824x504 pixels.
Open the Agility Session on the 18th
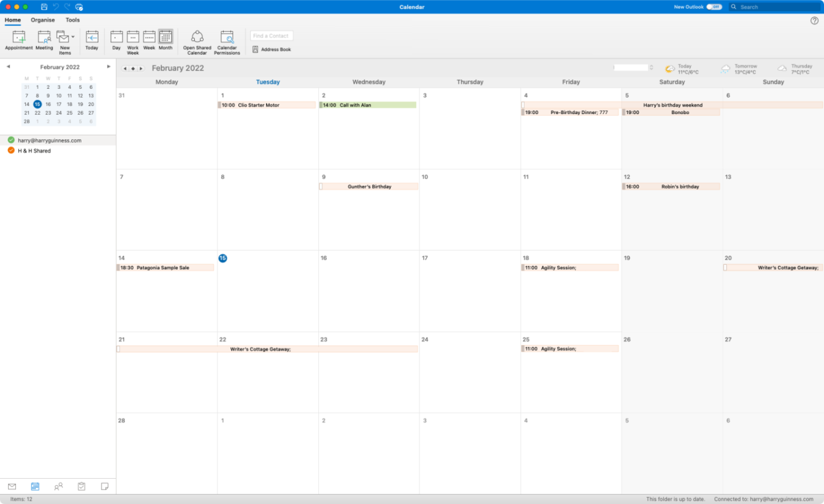(x=570, y=268)
